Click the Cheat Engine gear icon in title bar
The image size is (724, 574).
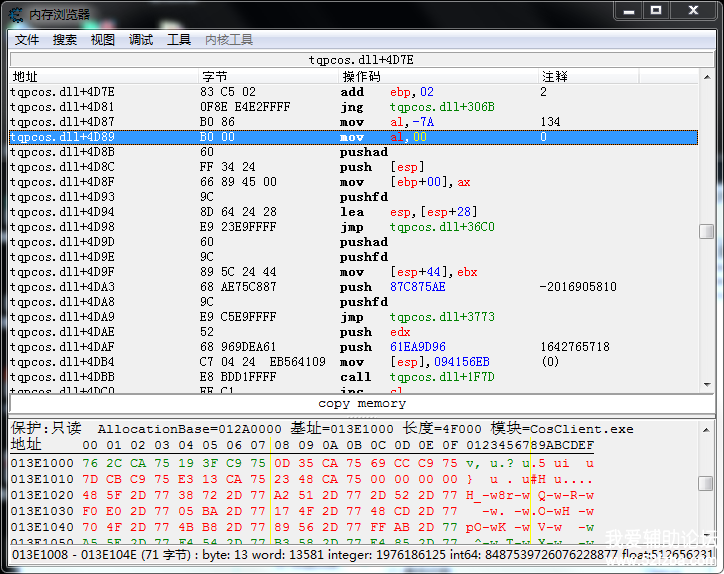[x=15, y=15]
